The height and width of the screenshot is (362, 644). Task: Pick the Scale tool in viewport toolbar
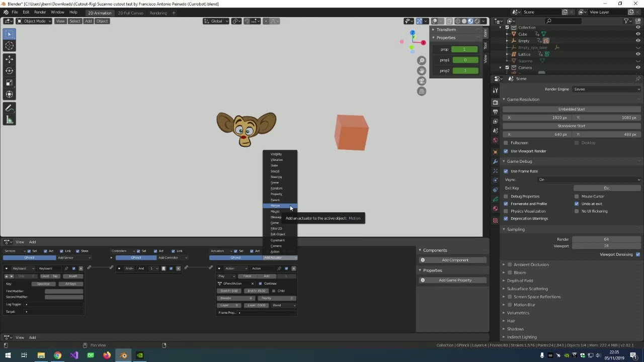9,82
